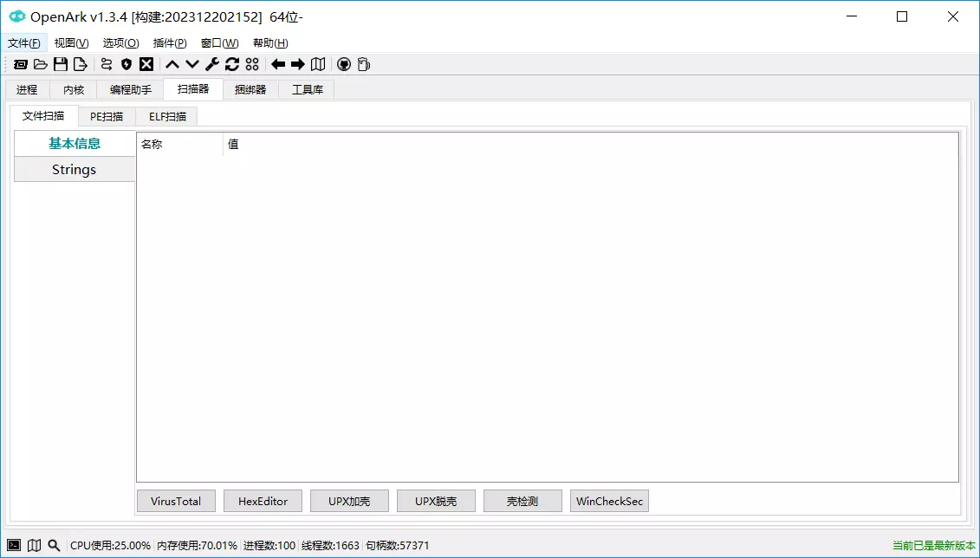Image resolution: width=980 pixels, height=558 pixels.
Task: Click the beer mug icon
Action: 363,64
